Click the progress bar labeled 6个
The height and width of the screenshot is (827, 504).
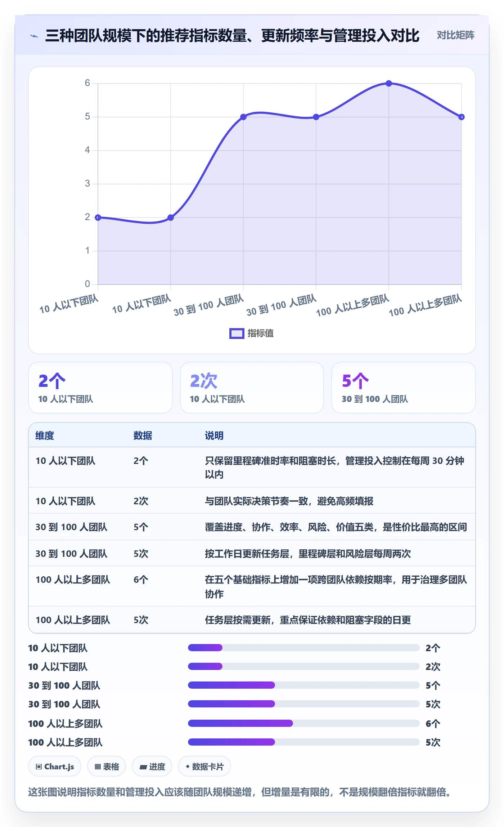[304, 723]
